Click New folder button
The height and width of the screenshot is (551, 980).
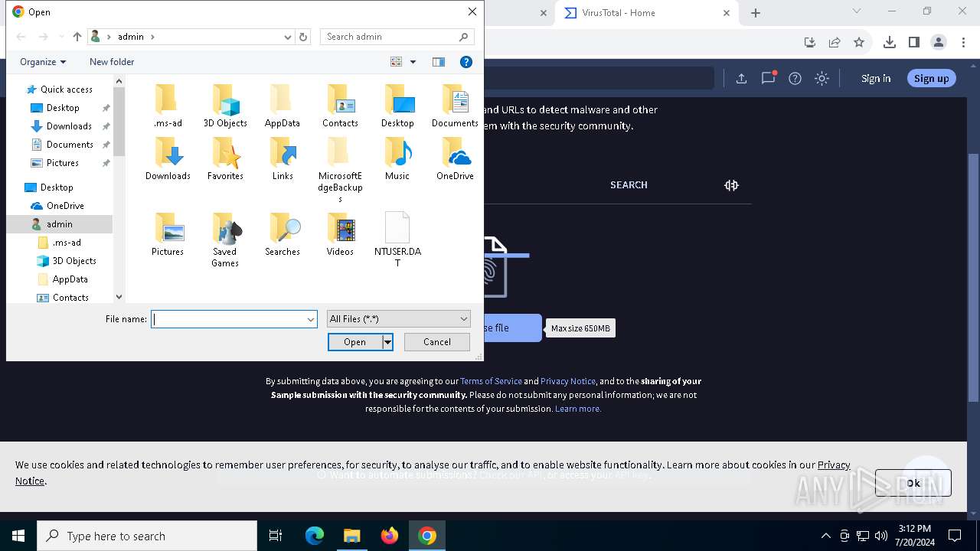click(112, 62)
